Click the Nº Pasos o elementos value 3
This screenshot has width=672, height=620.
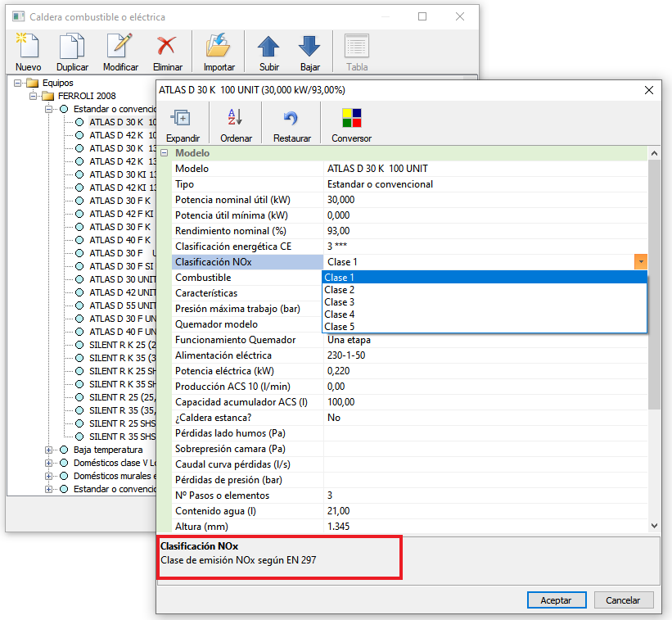point(330,496)
